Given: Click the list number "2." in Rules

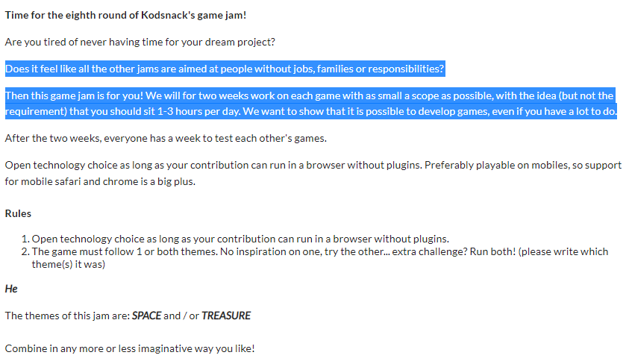Looking at the screenshot, I should pos(25,251).
